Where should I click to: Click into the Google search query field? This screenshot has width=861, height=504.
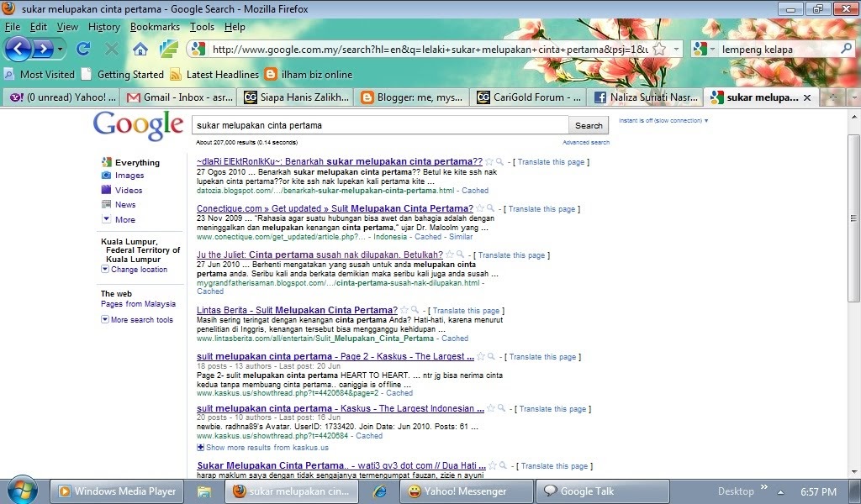coord(380,126)
